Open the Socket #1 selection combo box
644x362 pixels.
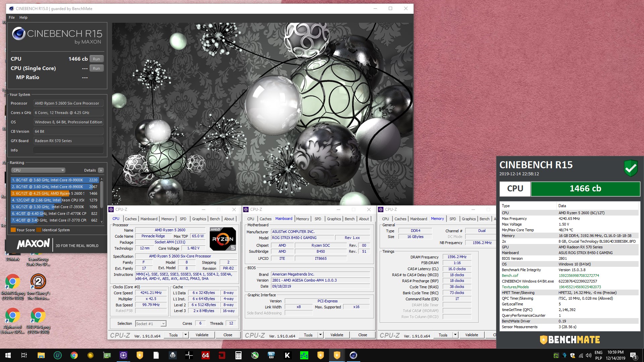tap(151, 323)
